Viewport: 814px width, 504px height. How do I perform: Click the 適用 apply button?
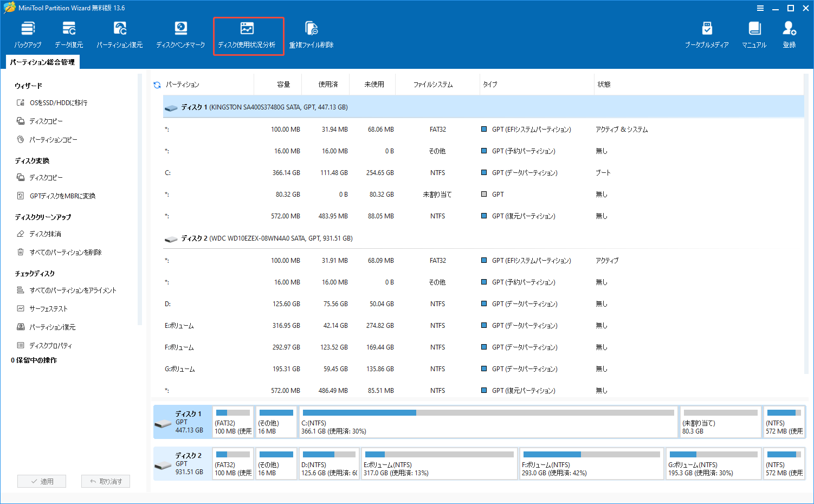coord(42,481)
